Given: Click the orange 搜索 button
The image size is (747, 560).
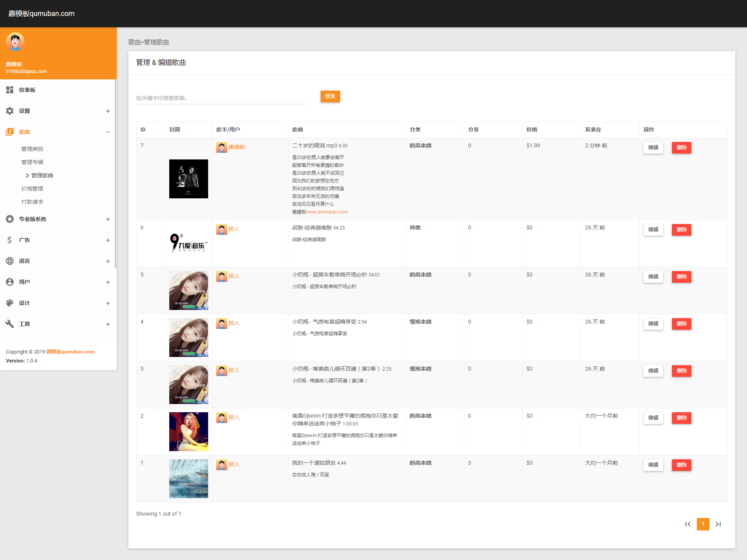Looking at the screenshot, I should (x=330, y=96).
